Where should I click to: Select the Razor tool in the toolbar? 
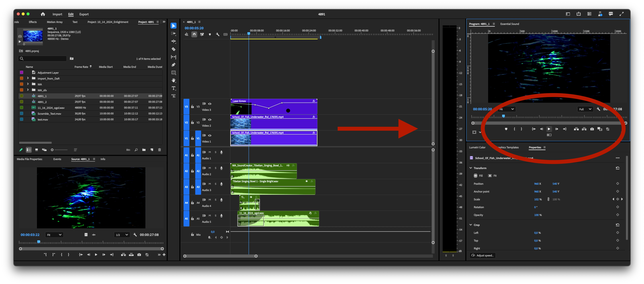[x=174, y=49]
